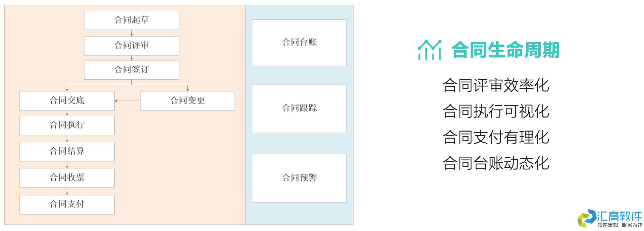Click the 汇高软件 brand name text

pos(620,216)
